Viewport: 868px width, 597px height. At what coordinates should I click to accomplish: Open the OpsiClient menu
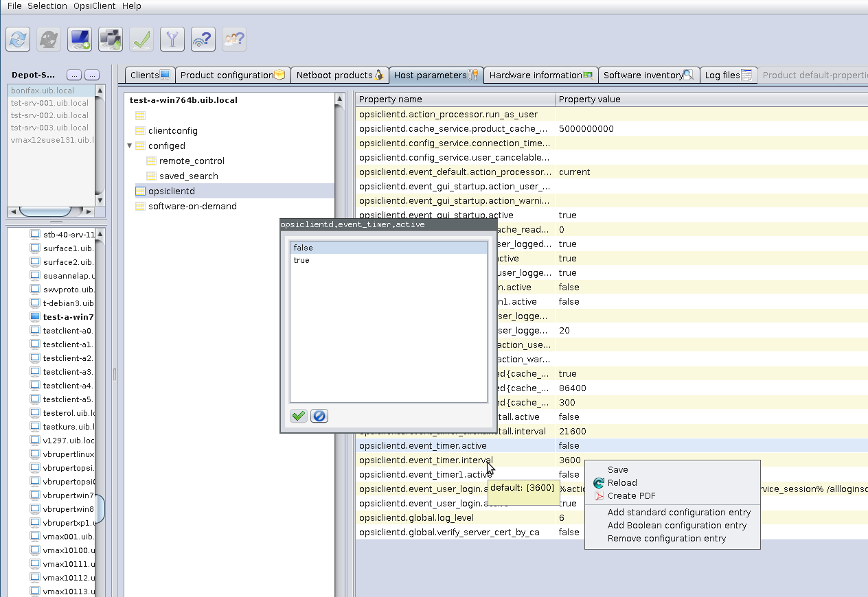[x=95, y=6]
